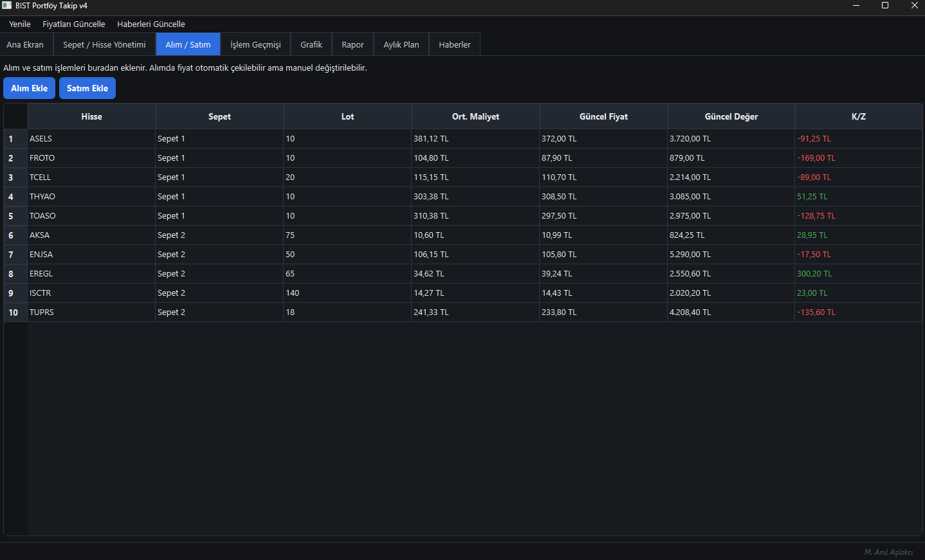
Task: Select the ASELS stock cell
Action: 91,139
